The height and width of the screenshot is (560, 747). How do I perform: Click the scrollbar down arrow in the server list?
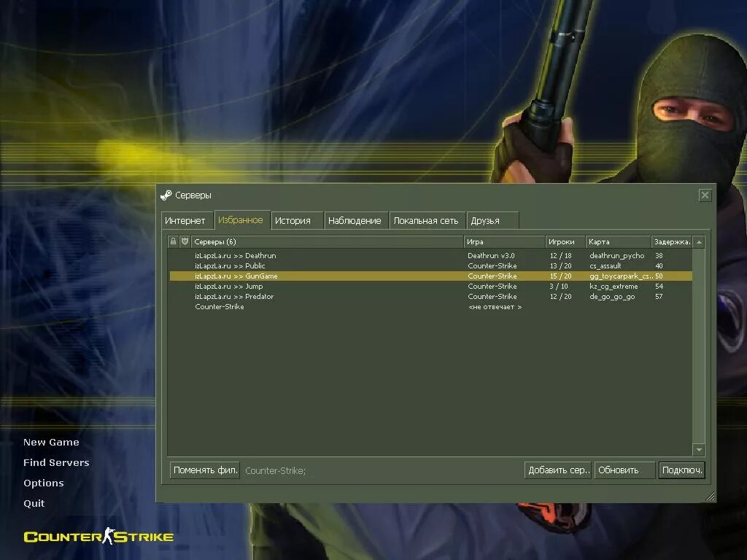pos(699,449)
